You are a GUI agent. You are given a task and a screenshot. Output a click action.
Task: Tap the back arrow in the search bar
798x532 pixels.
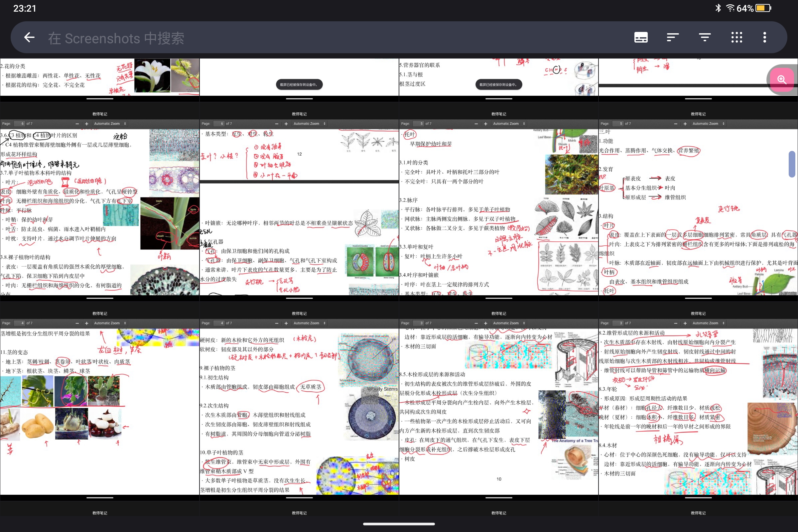pos(30,37)
